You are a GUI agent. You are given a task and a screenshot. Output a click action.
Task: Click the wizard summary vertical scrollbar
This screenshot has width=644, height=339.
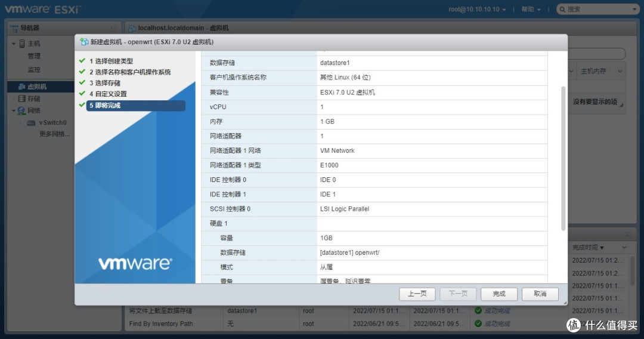(x=563, y=158)
